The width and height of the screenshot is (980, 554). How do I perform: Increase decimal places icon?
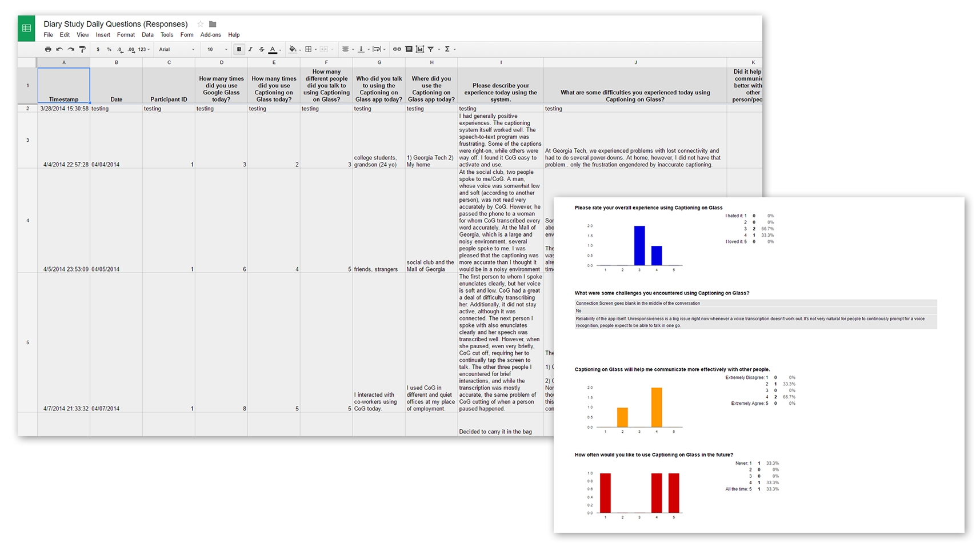click(x=131, y=49)
